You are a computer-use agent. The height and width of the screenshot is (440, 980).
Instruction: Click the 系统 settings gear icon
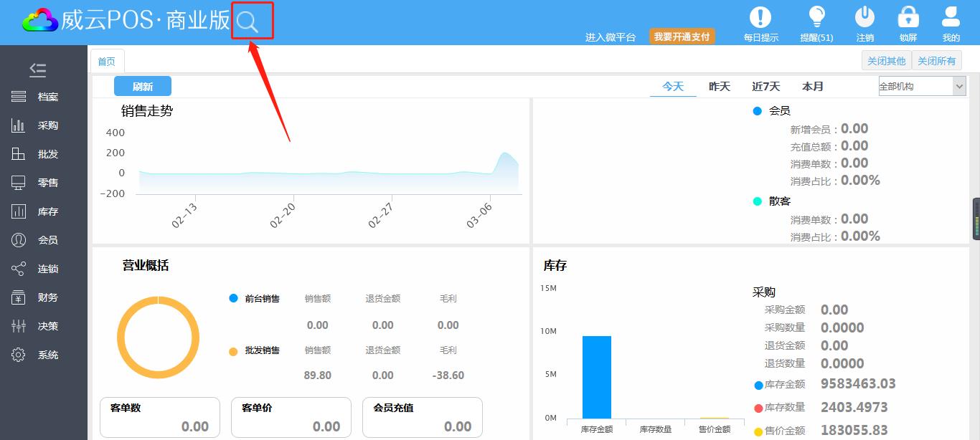[19, 355]
